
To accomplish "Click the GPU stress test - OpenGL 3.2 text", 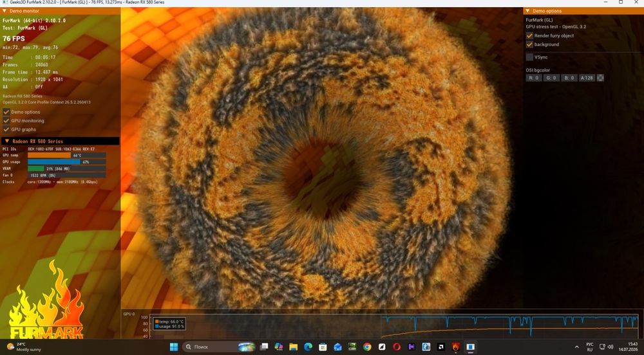I will pos(556,26).
